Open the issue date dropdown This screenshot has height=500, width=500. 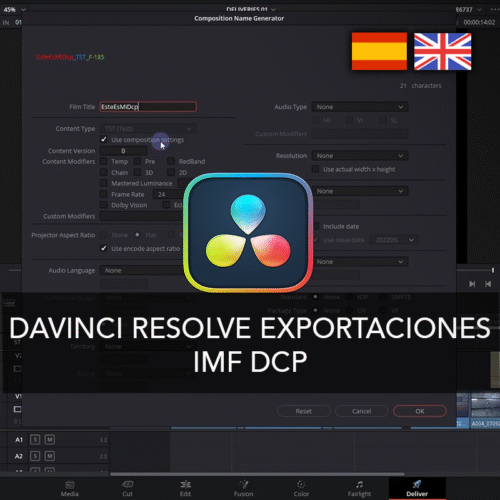394,240
